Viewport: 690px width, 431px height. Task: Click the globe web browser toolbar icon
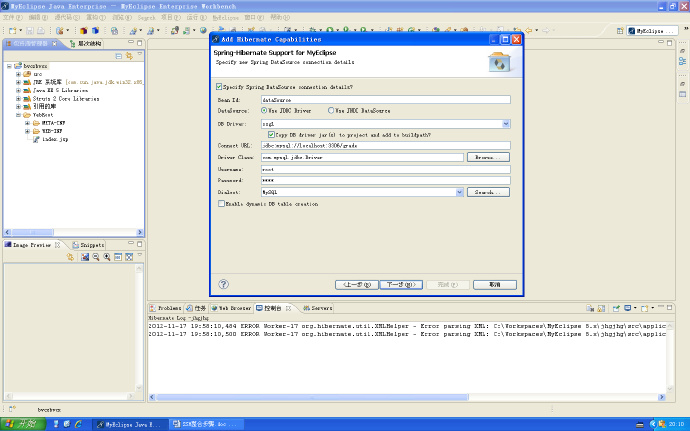[203, 30]
